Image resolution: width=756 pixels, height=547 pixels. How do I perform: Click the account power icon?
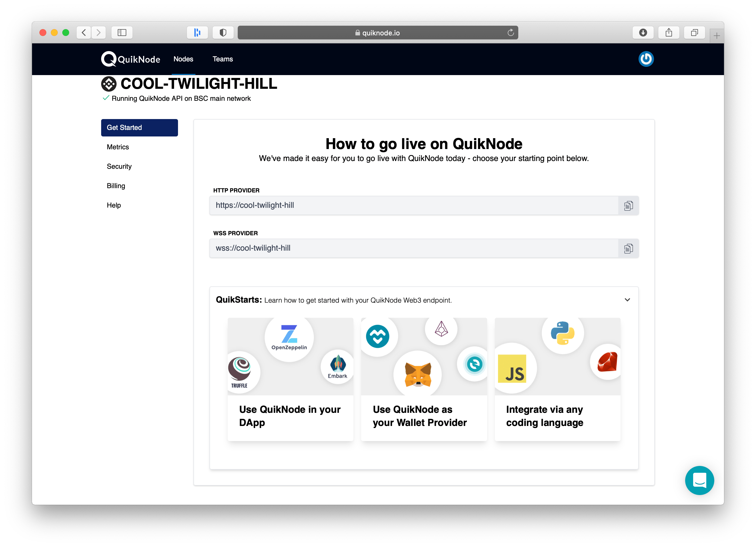tap(646, 59)
